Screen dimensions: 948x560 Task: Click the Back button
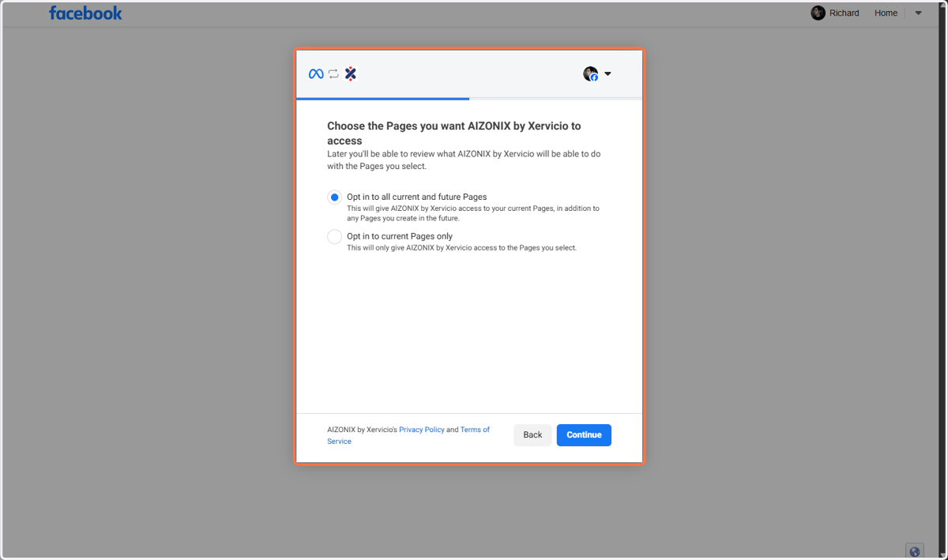(x=532, y=435)
